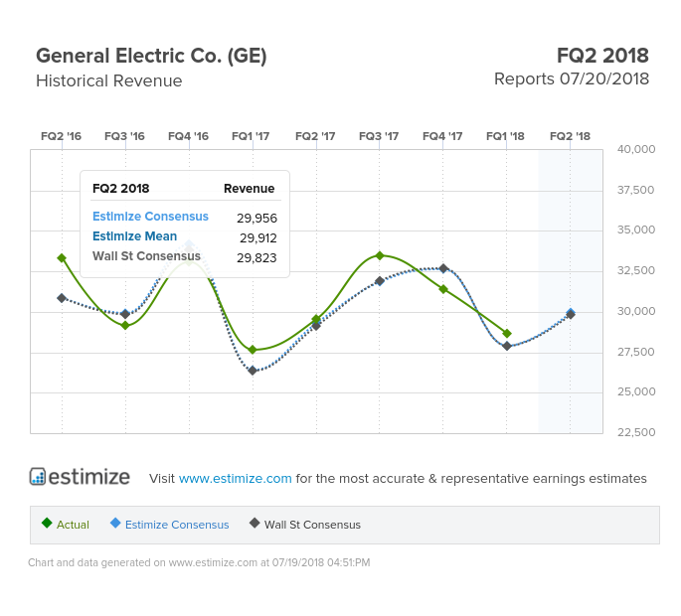Open the www.estimize.com link
Screen dimensions: 681x616
[235, 478]
